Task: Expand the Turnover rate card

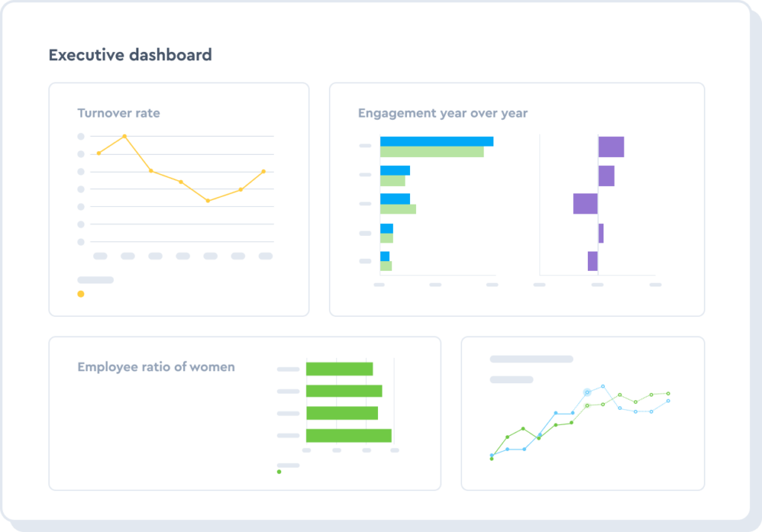Action: [179, 197]
